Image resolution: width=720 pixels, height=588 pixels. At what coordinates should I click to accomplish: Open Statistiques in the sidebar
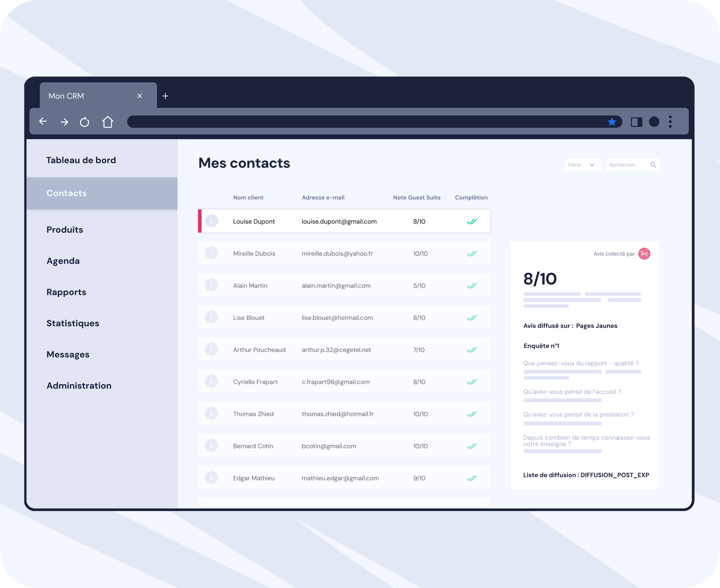coord(73,323)
